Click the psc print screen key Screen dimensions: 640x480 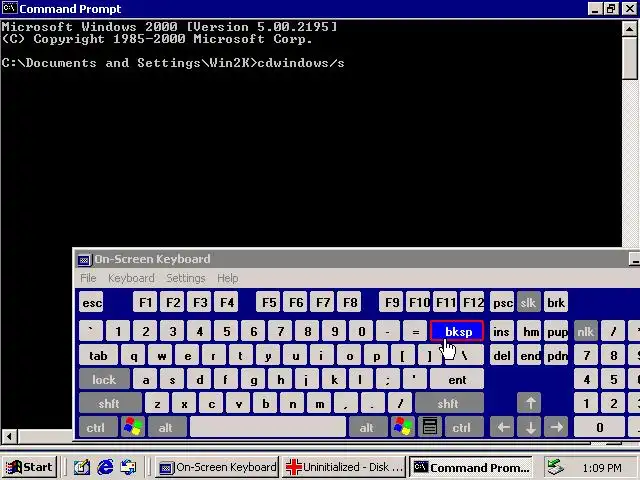(502, 302)
